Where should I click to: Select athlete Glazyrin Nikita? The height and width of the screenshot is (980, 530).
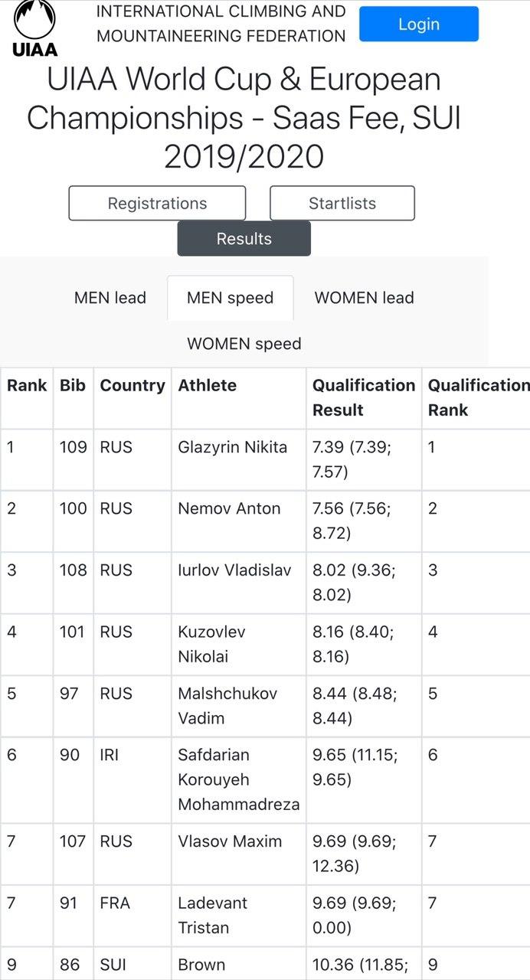coord(233,447)
